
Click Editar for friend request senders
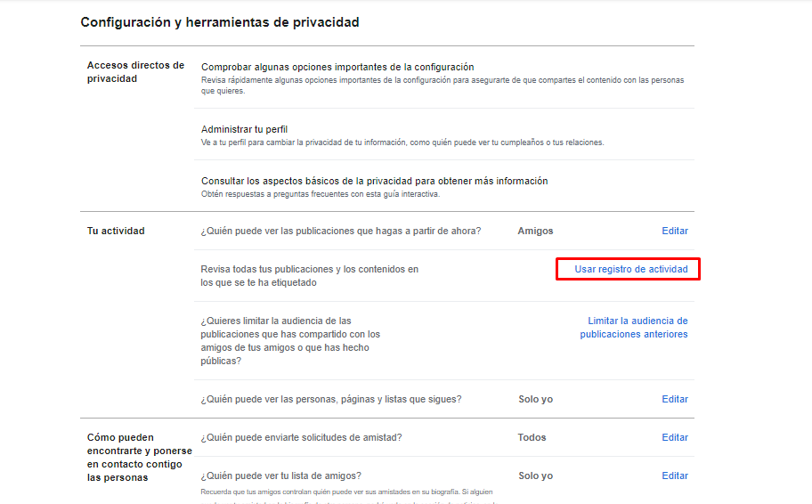tap(674, 437)
